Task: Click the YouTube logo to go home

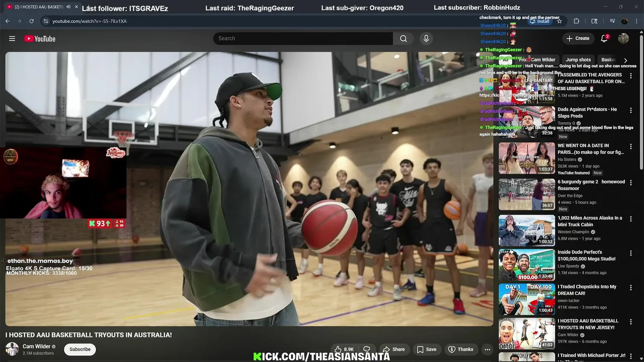Action: [40, 39]
